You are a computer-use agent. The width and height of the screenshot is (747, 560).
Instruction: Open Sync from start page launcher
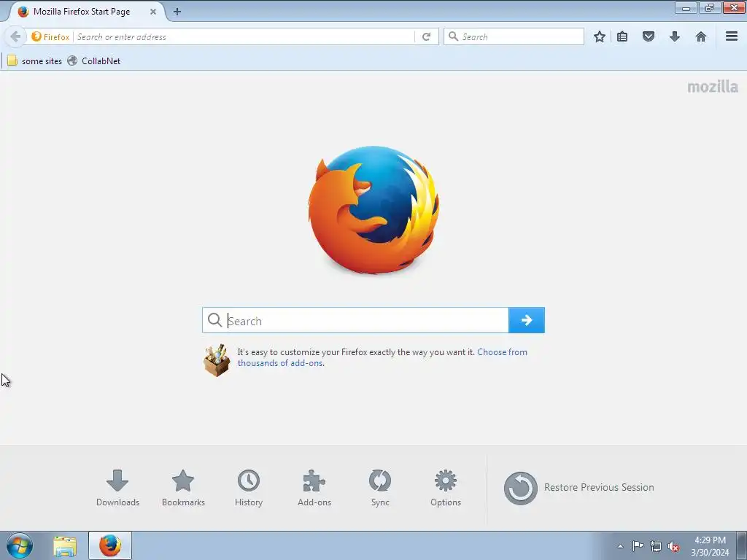point(380,488)
